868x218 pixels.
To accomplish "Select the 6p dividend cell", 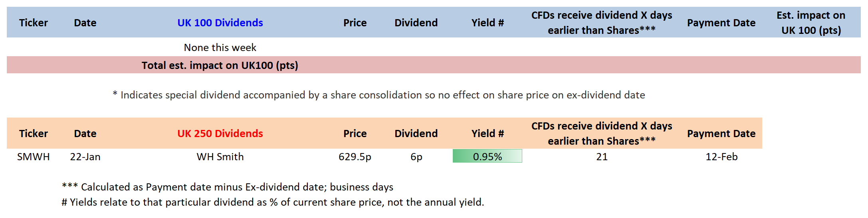I will pyautogui.click(x=416, y=157).
